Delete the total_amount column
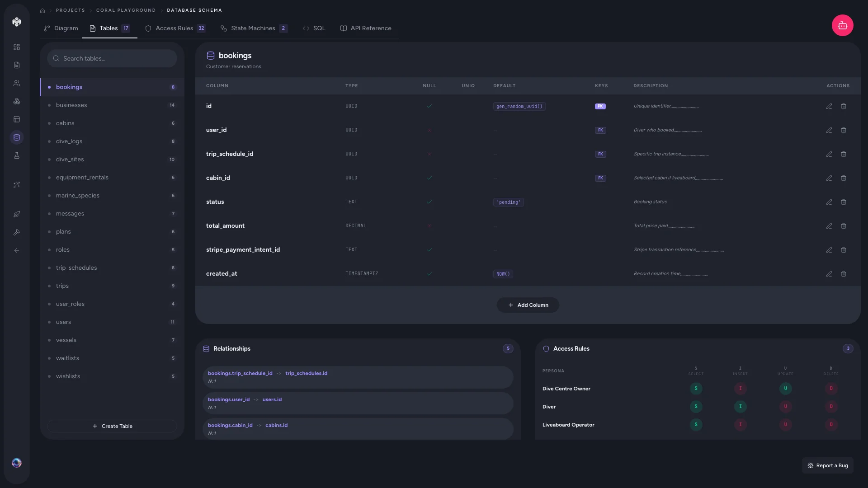The width and height of the screenshot is (868, 488). (x=843, y=226)
